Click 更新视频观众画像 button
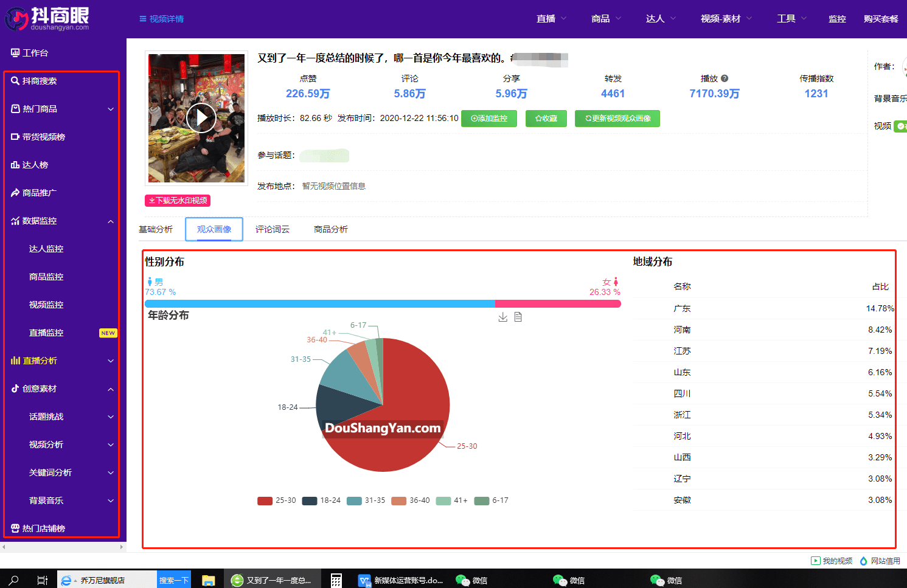This screenshot has width=907, height=588. pos(617,119)
